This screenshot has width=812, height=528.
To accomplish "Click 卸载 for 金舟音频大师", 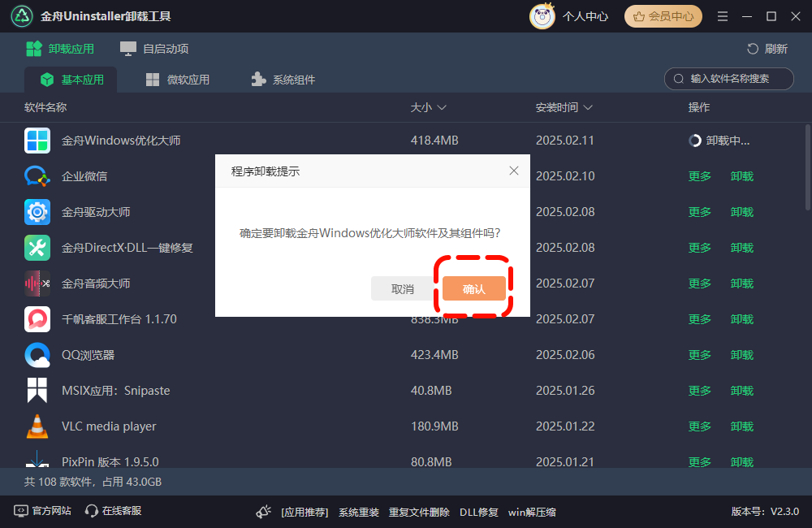I will [741, 283].
